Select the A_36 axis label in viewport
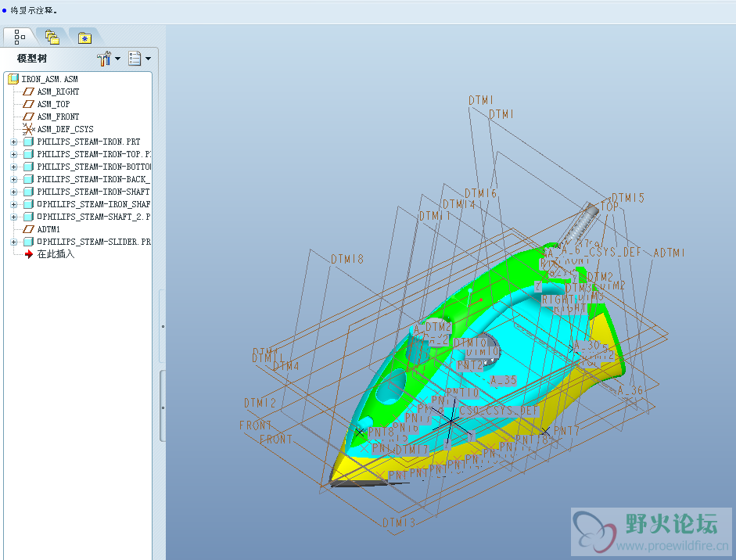Screen dimensions: 736x560 630,390
